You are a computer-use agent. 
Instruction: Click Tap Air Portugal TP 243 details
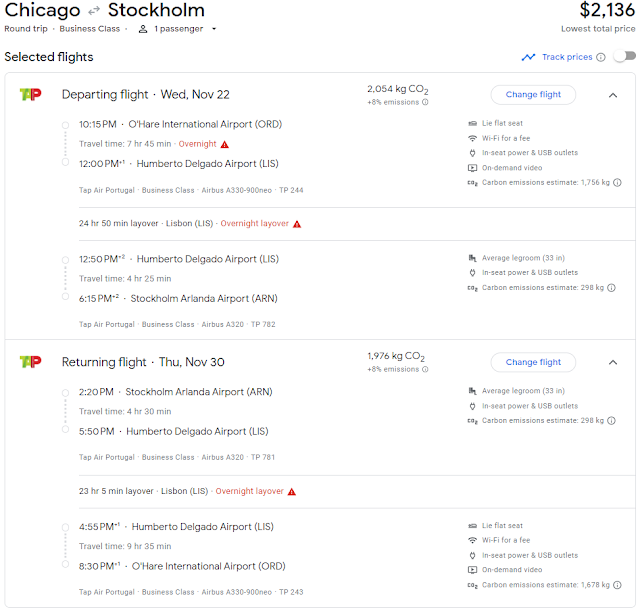click(191, 592)
